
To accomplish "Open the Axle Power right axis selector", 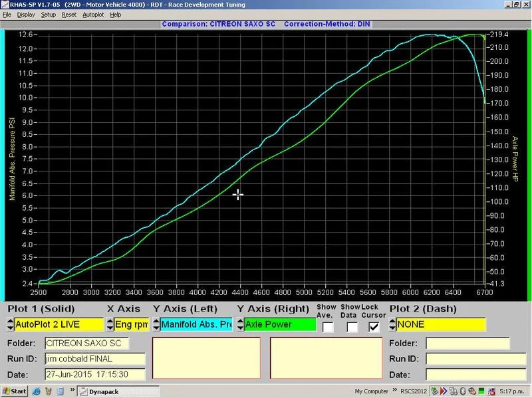I will coord(280,324).
